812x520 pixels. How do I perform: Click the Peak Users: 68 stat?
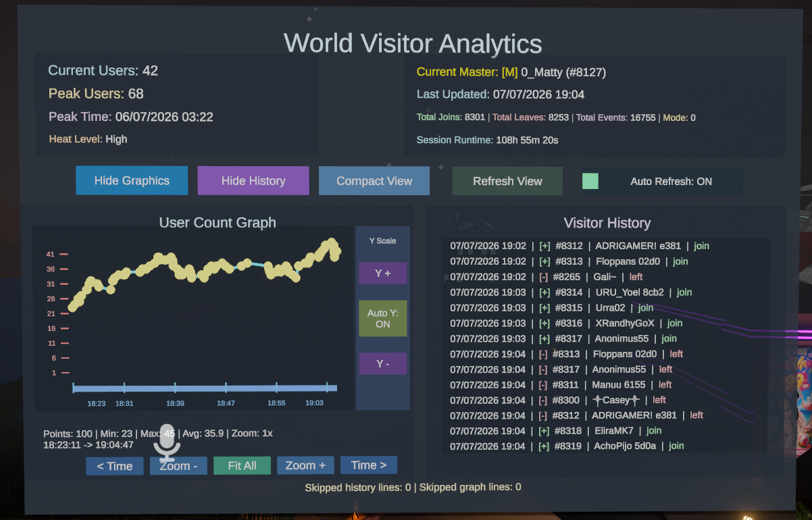coord(96,93)
